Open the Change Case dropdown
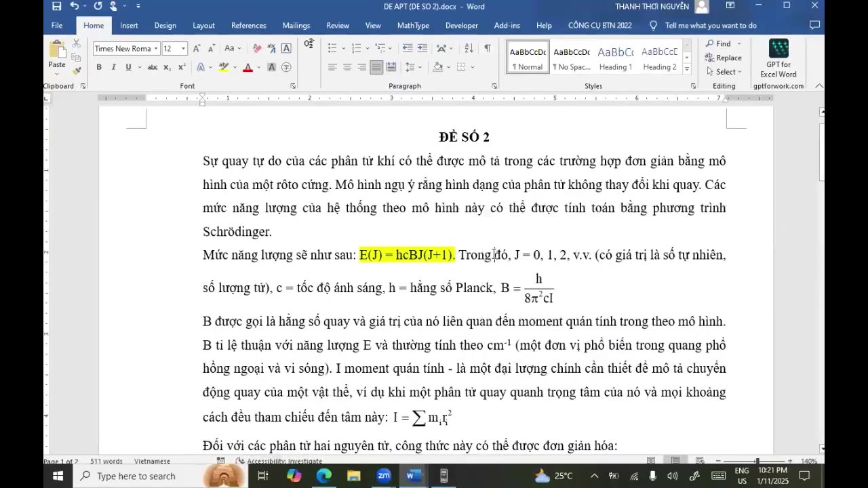The height and width of the screenshot is (488, 868). 233,49
